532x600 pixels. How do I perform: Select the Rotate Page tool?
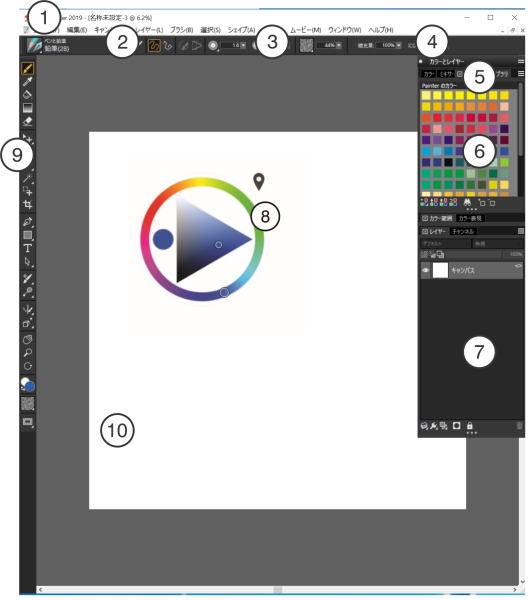coord(28,366)
